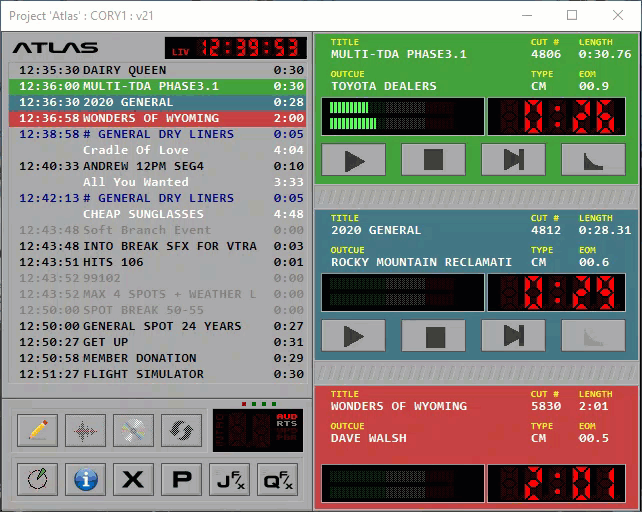Play the 2020 GENERAL blue deck
642x512 pixels.
(x=354, y=336)
